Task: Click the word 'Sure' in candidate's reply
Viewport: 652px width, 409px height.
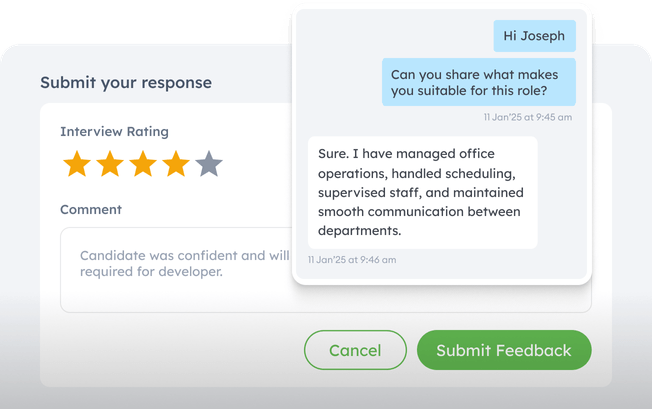Action: (x=333, y=155)
